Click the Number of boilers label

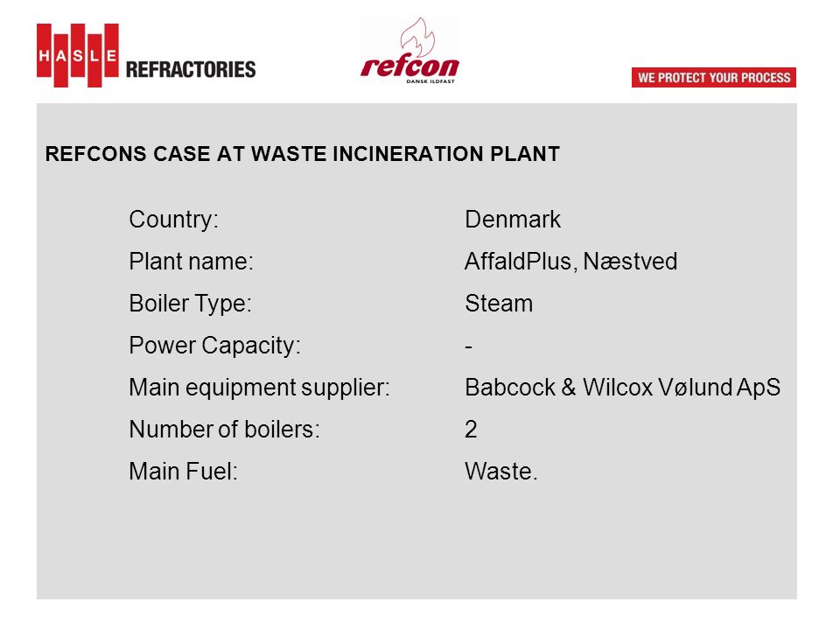[x=225, y=430]
